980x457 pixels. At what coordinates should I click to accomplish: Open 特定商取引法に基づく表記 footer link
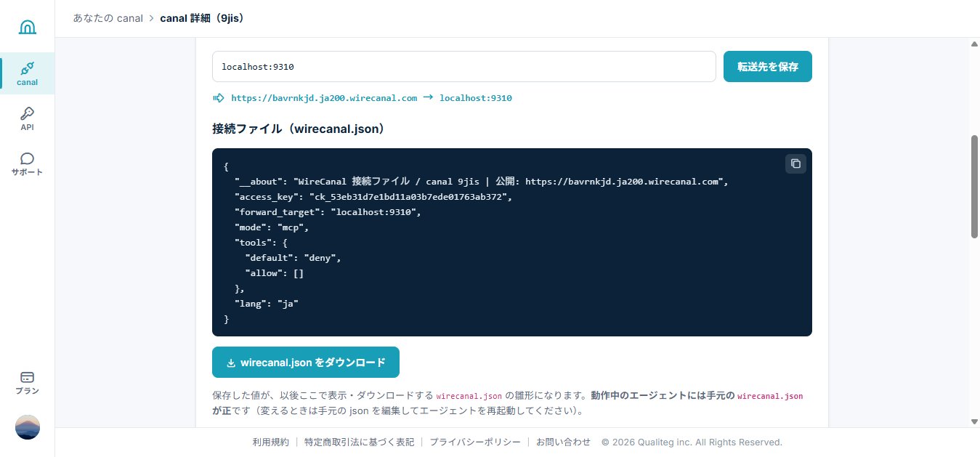pos(359,442)
